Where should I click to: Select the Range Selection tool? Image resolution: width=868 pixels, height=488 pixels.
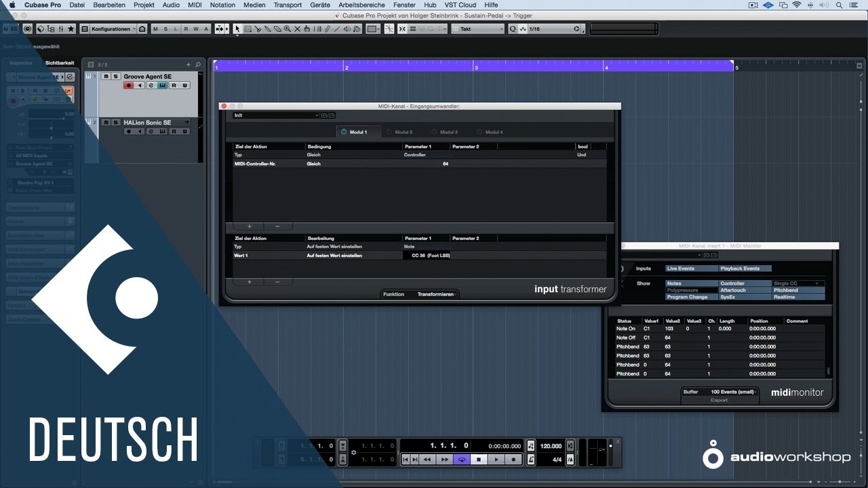point(248,29)
